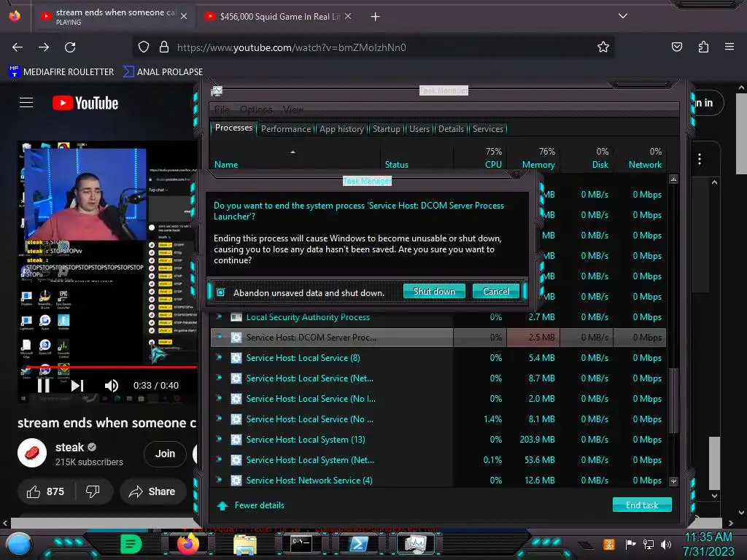This screenshot has height=560, width=747.
Task: Open Task Manager Options menu
Action: point(256,109)
